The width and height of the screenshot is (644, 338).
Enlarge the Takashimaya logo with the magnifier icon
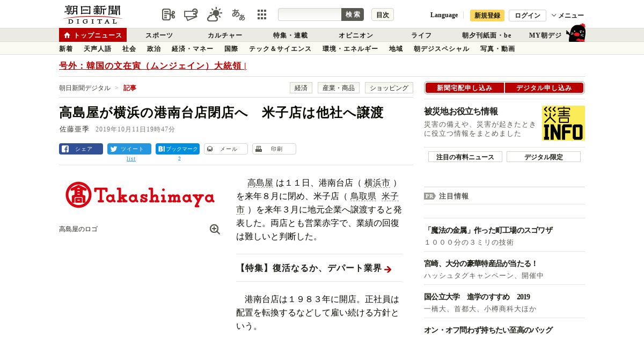pyautogui.click(x=215, y=229)
